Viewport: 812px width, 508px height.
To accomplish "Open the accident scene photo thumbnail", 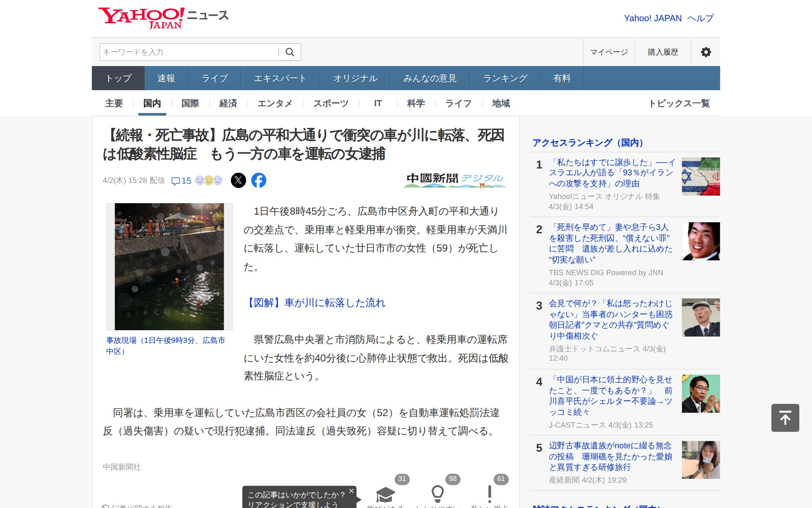I will pyautogui.click(x=169, y=267).
